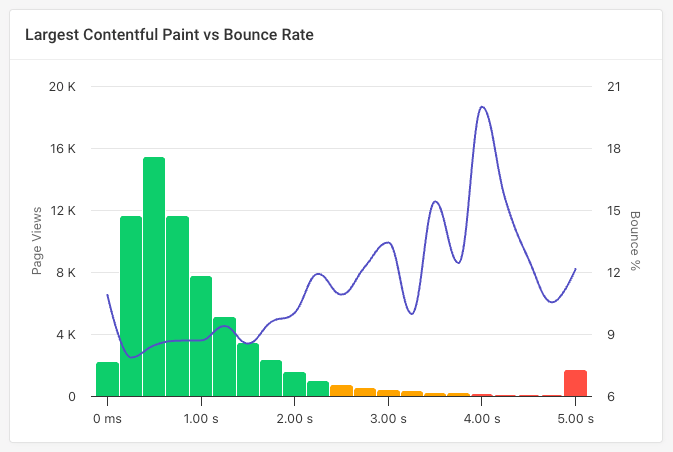Click the first orange bar after 2.00 s

[341, 391]
